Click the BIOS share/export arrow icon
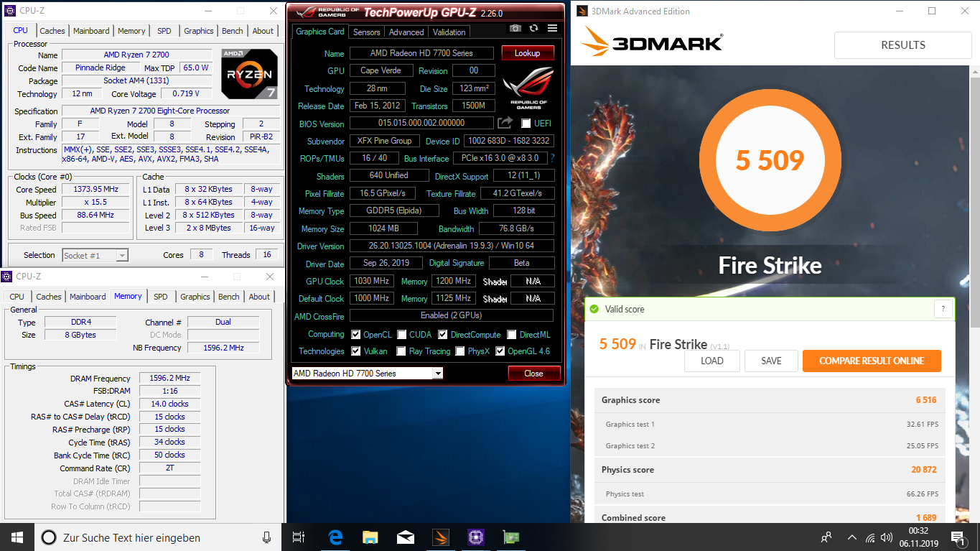This screenshot has width=980, height=551. (x=505, y=123)
